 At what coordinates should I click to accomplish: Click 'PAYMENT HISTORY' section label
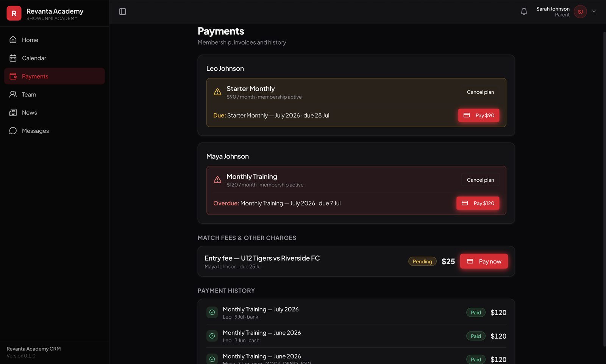(x=226, y=291)
